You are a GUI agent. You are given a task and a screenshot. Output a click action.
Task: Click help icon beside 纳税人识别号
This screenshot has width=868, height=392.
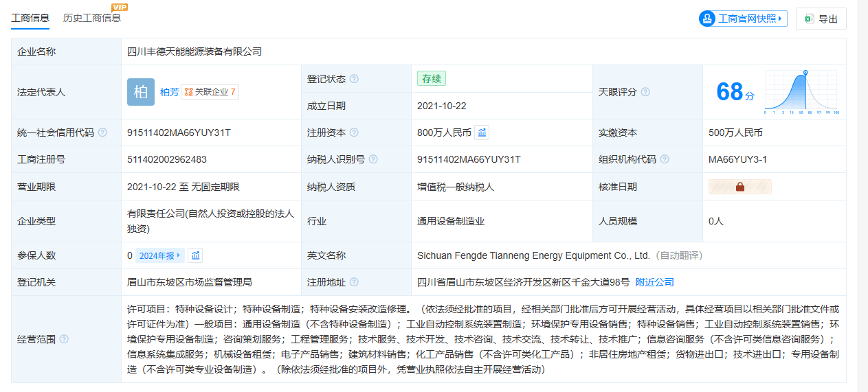(x=373, y=159)
